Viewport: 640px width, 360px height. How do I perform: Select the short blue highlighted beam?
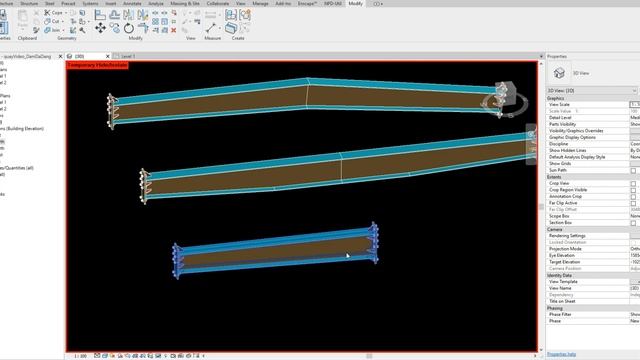[x=276, y=251]
